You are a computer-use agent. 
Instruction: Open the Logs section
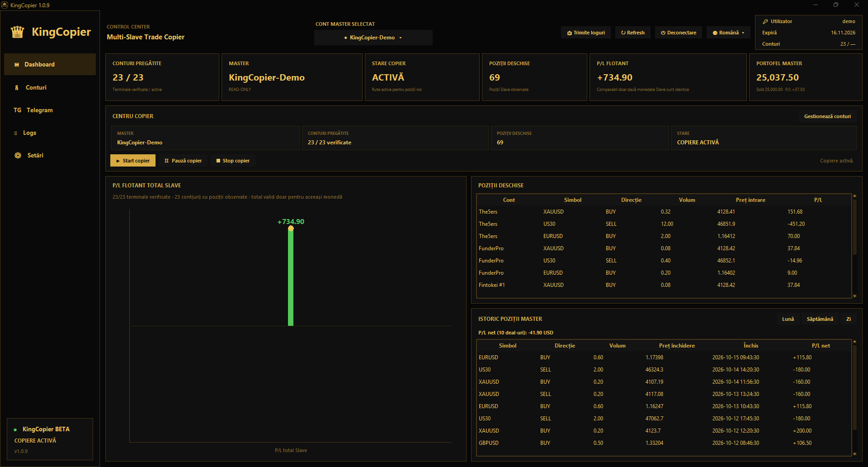[x=50, y=133]
